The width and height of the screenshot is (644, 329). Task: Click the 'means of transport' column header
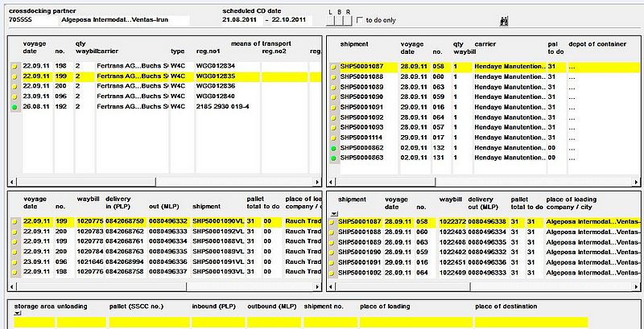pos(261,43)
